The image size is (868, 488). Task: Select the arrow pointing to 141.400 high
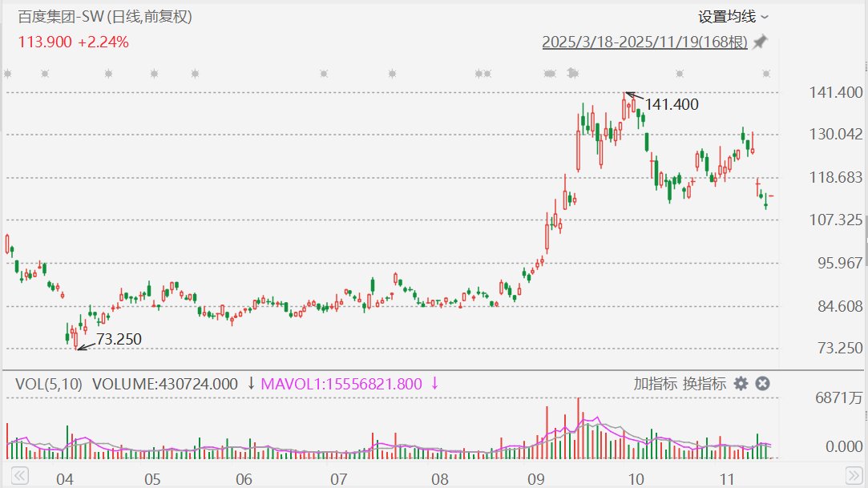(632, 96)
